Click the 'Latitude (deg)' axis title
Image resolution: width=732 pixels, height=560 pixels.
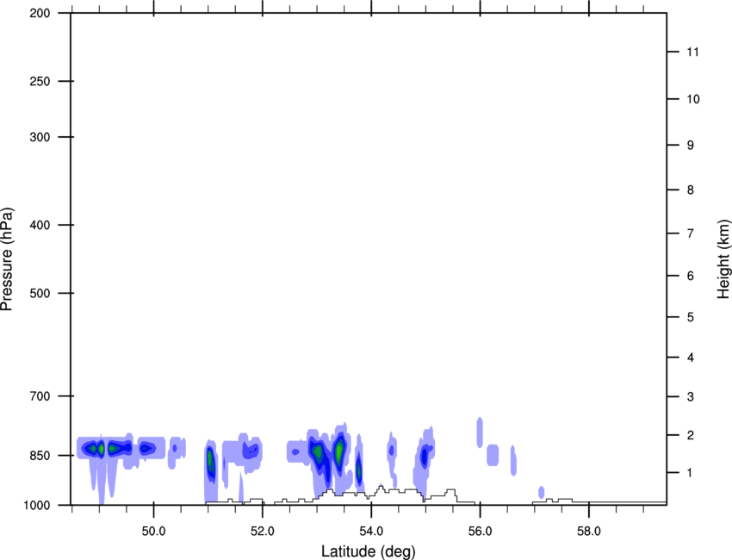tap(368, 551)
